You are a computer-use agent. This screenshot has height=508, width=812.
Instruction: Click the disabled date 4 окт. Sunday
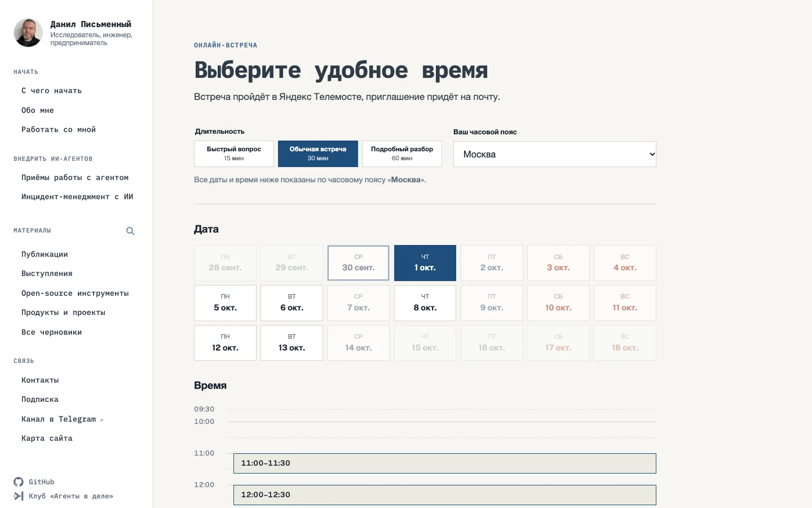pyautogui.click(x=625, y=263)
